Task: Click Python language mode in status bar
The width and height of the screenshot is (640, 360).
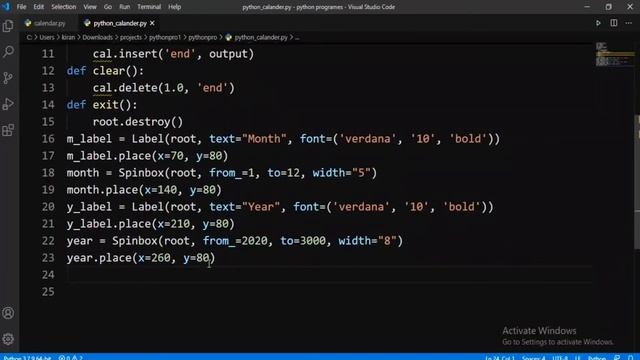Action: pyautogui.click(x=597, y=358)
